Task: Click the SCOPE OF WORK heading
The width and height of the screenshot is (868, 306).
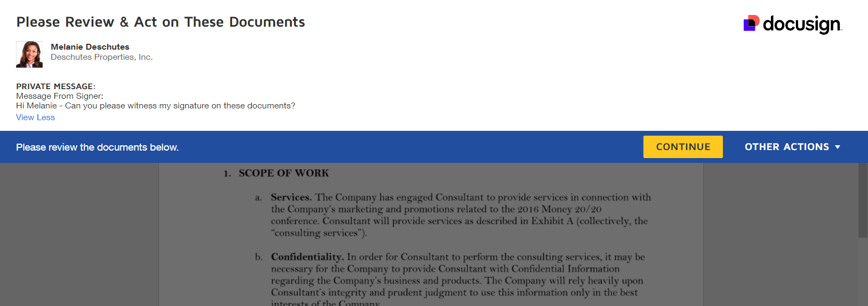Action: (x=283, y=173)
